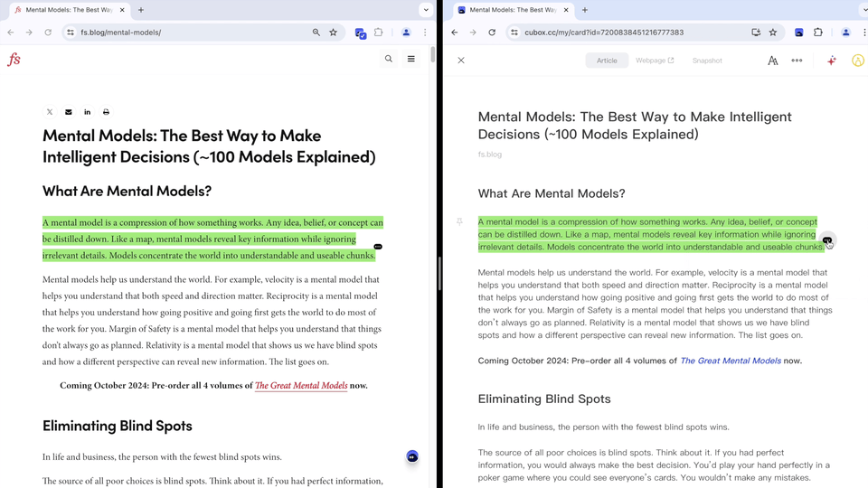Share the article on LinkedIn
This screenshot has width=868, height=488.
pyautogui.click(x=88, y=112)
